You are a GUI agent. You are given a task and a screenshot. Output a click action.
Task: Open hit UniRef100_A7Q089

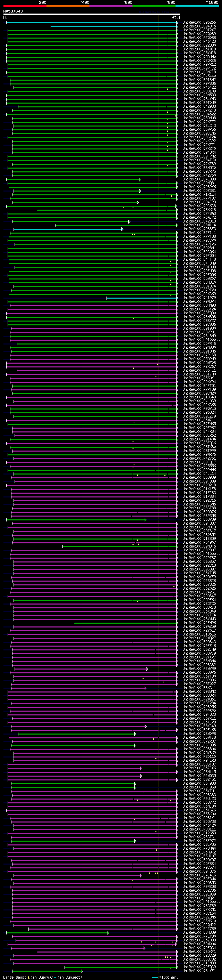coord(199,34)
